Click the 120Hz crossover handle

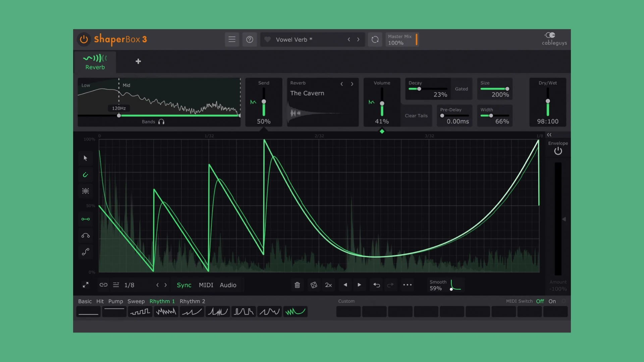(x=119, y=115)
